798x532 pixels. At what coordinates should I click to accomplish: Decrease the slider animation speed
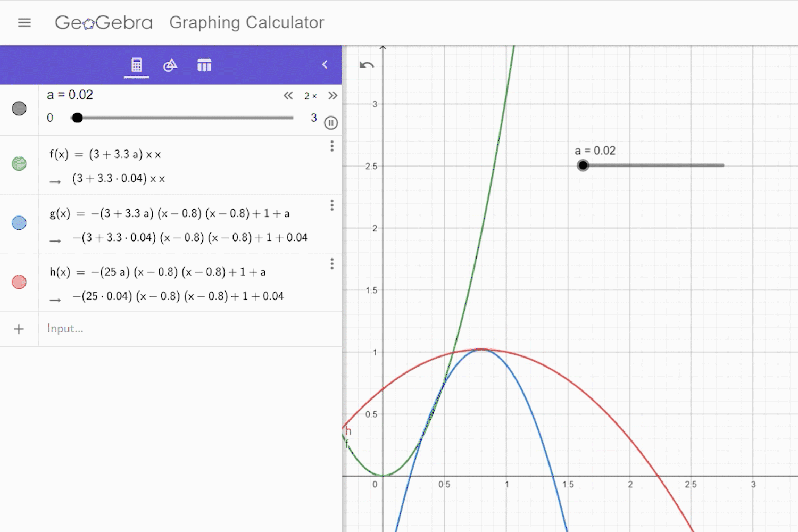click(x=288, y=96)
